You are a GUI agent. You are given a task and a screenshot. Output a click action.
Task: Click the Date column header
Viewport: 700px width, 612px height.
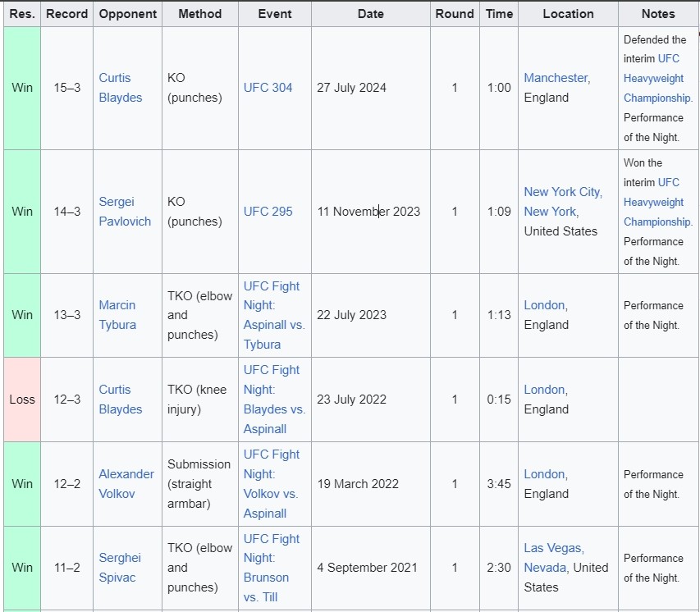coord(371,14)
